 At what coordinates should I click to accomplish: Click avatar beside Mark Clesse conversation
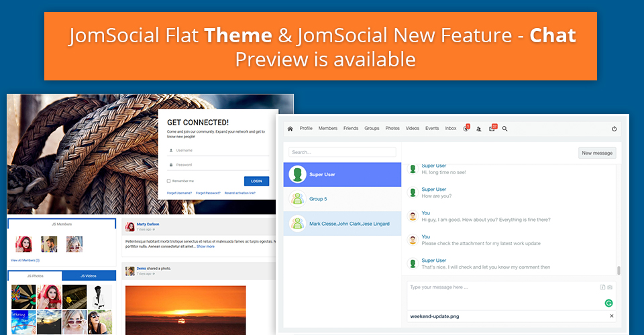click(297, 224)
